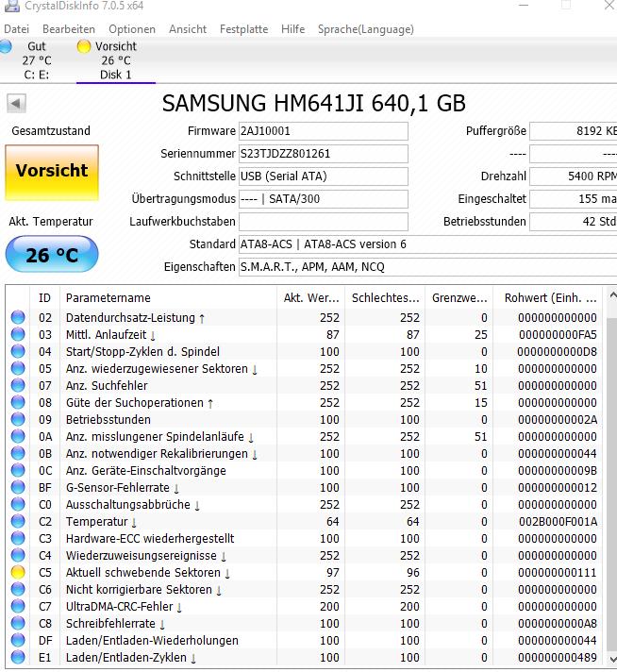Click the Akt. Wer... column header
617x672 pixels.
tap(310, 298)
